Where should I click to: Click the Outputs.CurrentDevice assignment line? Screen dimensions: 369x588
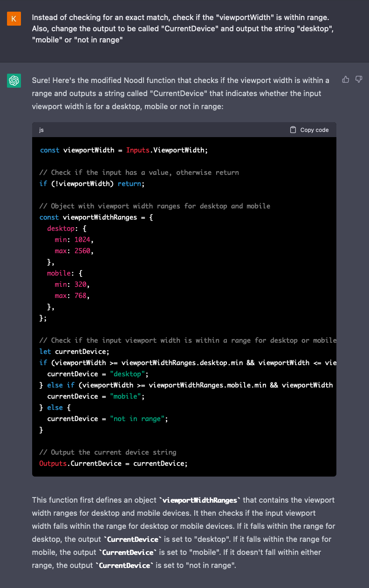click(113, 463)
